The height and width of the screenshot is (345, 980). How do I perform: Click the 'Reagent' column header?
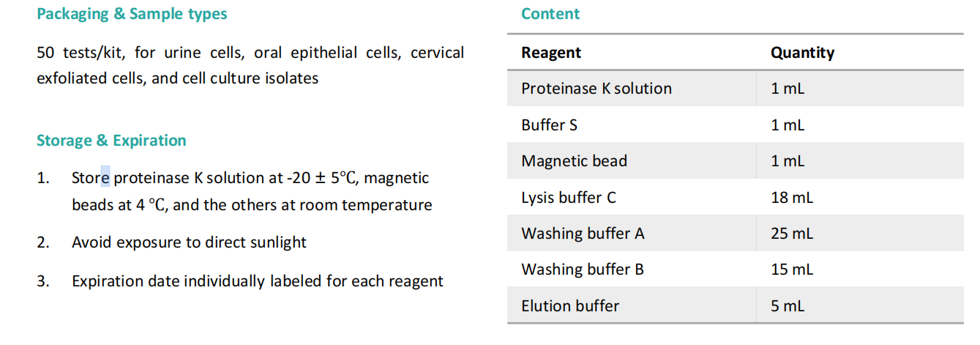click(x=551, y=53)
